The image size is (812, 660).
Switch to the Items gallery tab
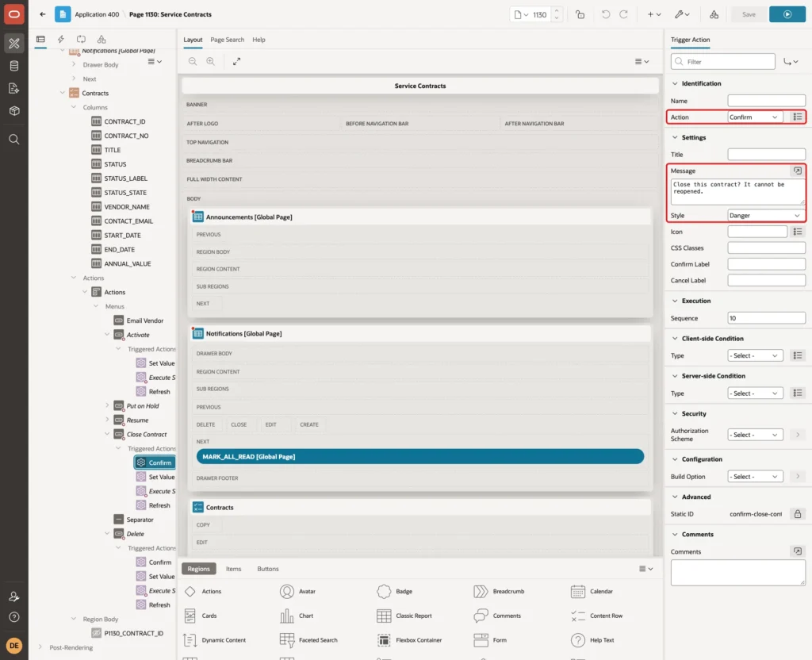coord(234,569)
